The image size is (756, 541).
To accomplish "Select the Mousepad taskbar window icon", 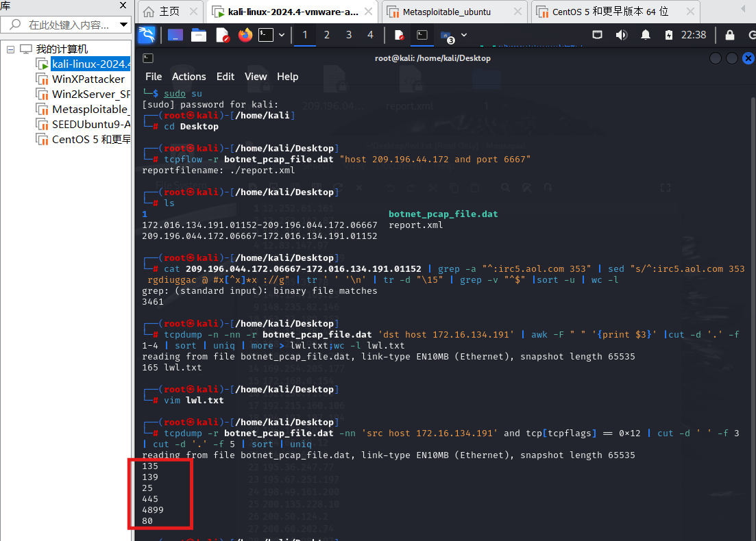I will pos(399,35).
